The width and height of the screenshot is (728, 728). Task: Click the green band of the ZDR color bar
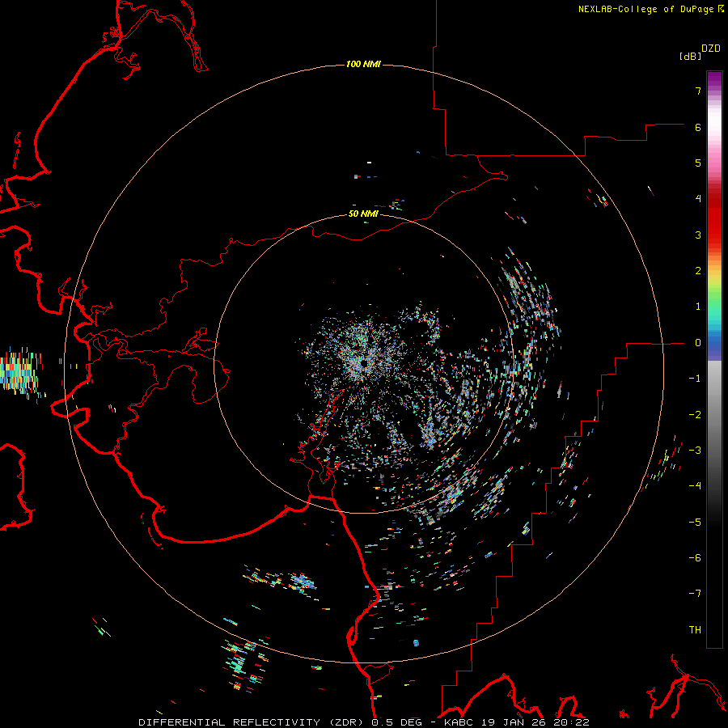coord(714,299)
